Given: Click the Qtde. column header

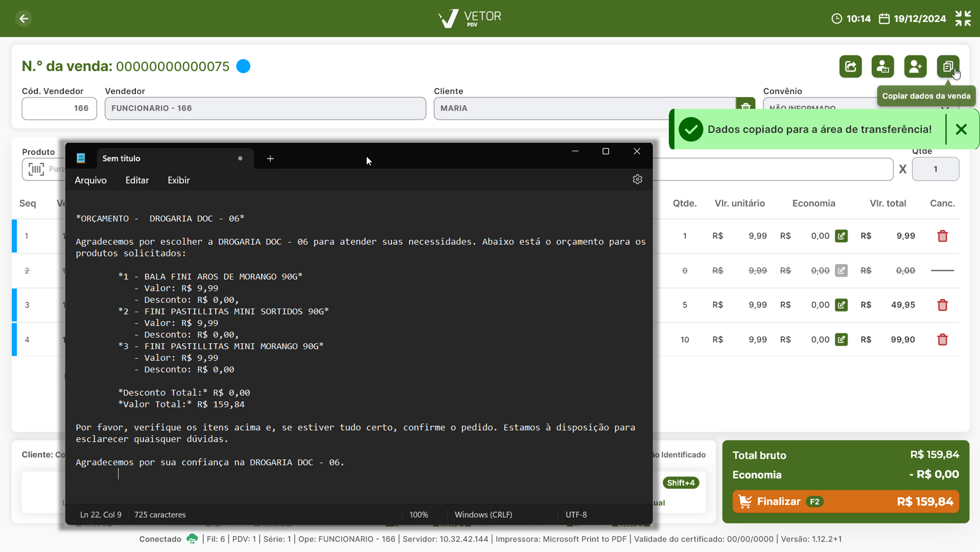Looking at the screenshot, I should [685, 203].
